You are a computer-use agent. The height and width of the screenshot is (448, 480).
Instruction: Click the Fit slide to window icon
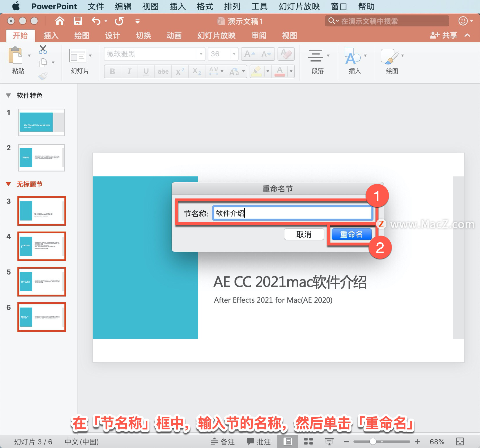click(460, 442)
